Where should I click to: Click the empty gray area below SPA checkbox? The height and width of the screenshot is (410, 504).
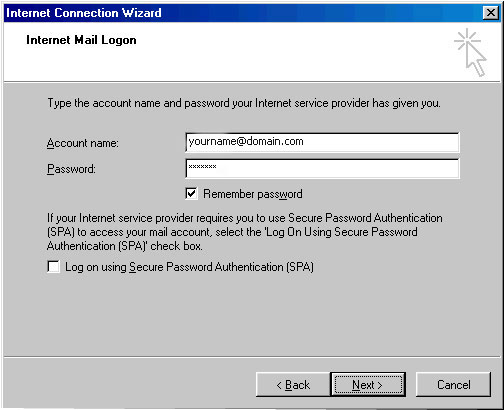[x=252, y=315]
